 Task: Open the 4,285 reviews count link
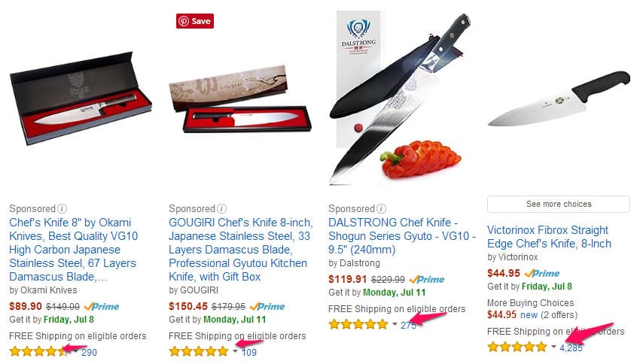click(x=571, y=347)
